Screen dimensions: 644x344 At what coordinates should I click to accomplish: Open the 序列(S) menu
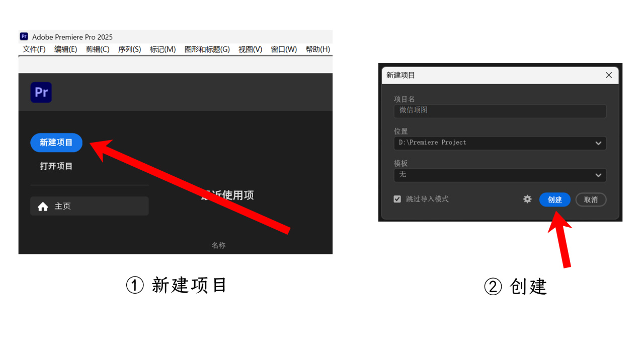(129, 49)
